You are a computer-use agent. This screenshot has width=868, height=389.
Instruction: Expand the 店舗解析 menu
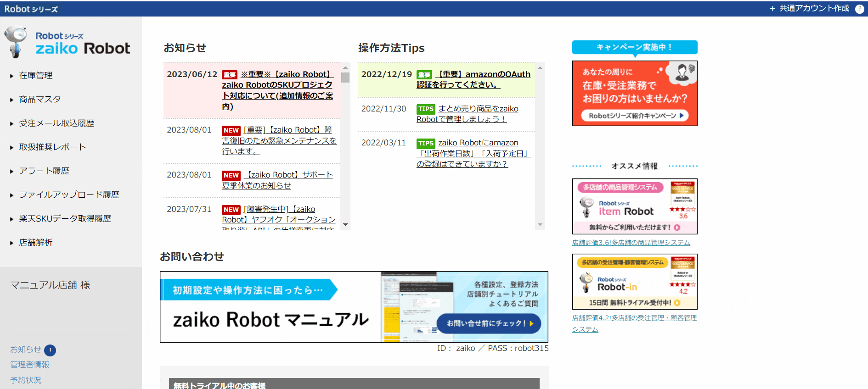tap(36, 242)
